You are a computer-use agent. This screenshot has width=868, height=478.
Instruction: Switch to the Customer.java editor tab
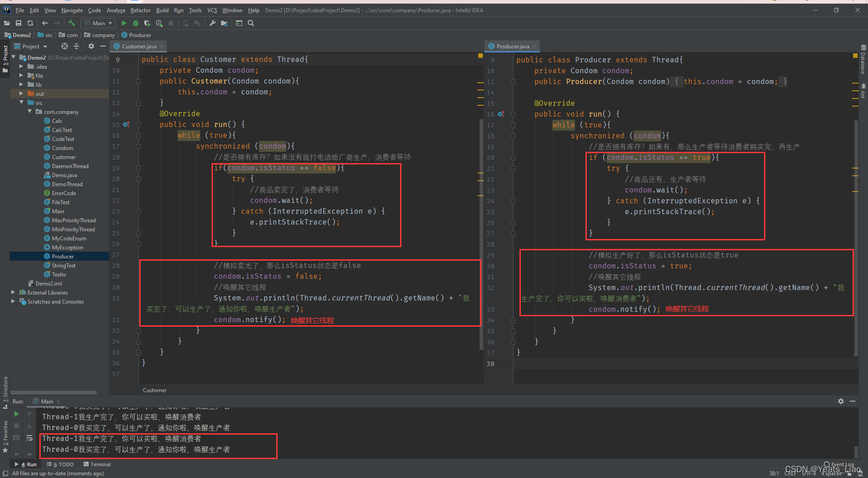[139, 46]
